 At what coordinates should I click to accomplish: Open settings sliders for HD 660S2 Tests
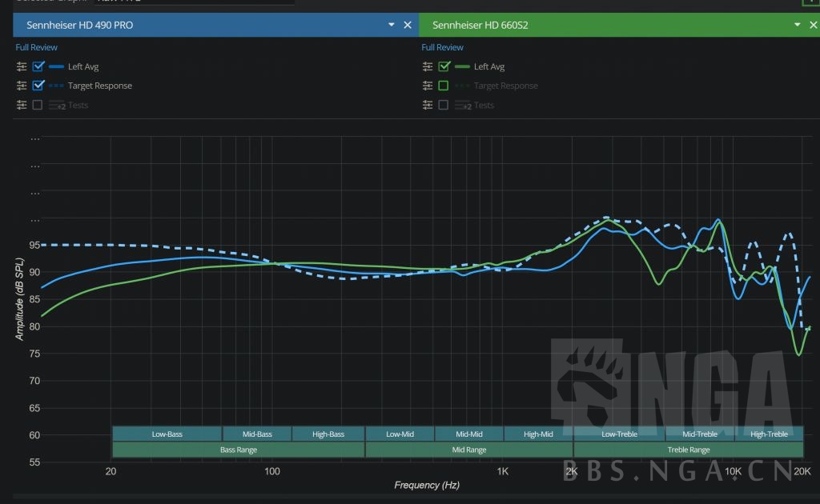coord(428,105)
